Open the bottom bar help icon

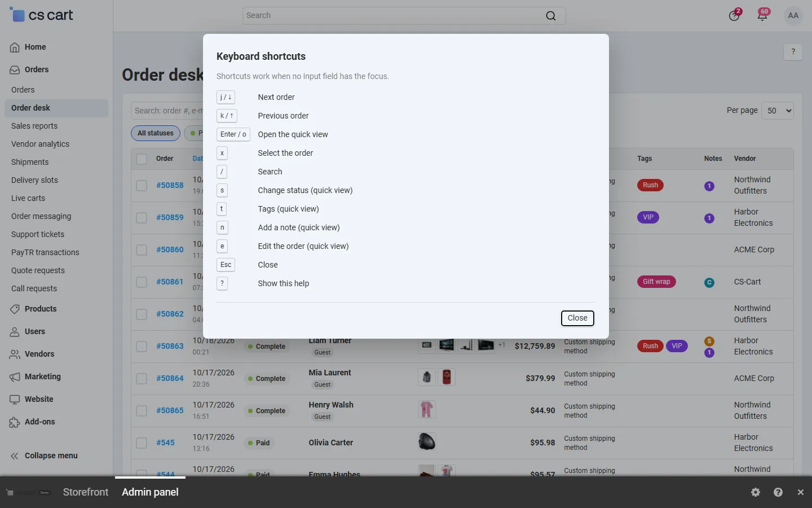coord(778,492)
